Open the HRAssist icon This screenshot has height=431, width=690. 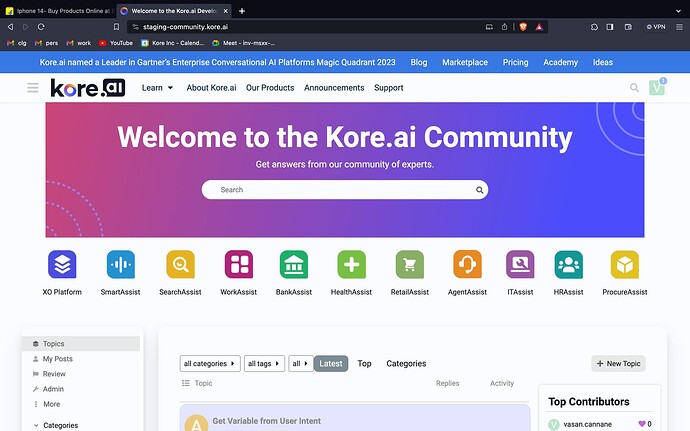pos(569,264)
